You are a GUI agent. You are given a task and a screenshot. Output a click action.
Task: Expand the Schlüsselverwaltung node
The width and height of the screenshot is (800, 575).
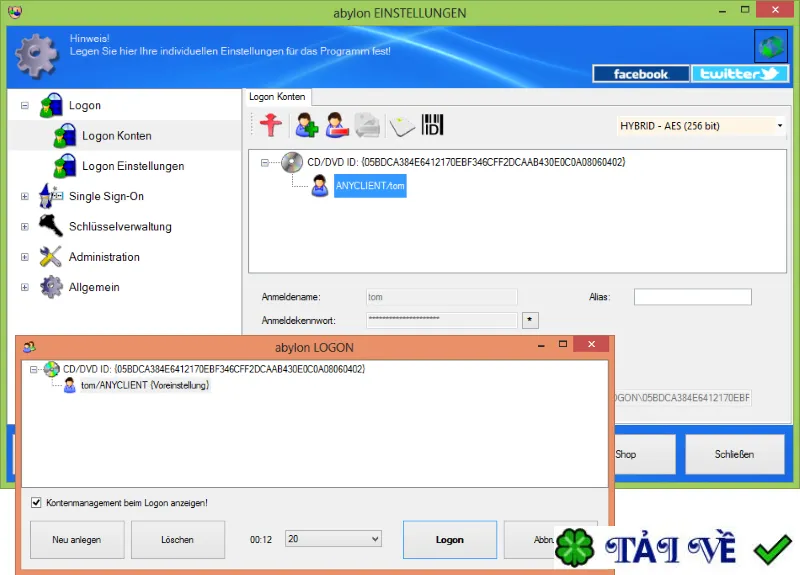[24, 227]
